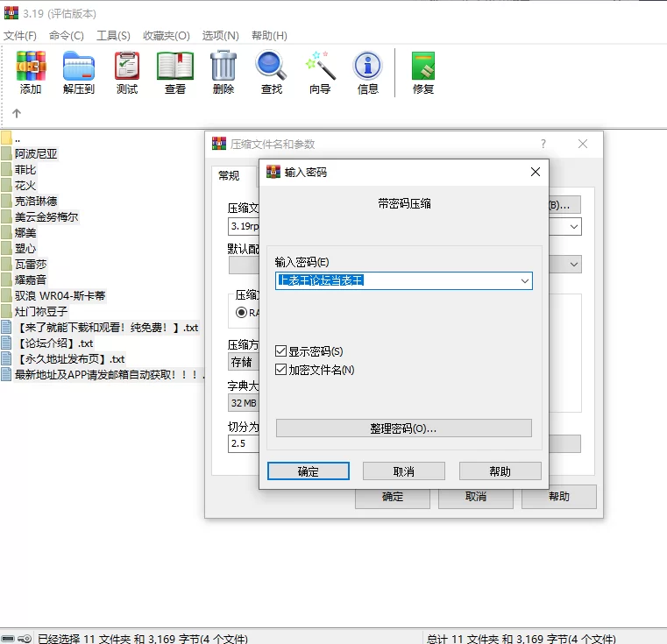Toggle the 加密文件名 checkbox
The width and height of the screenshot is (667, 644).
coord(281,370)
